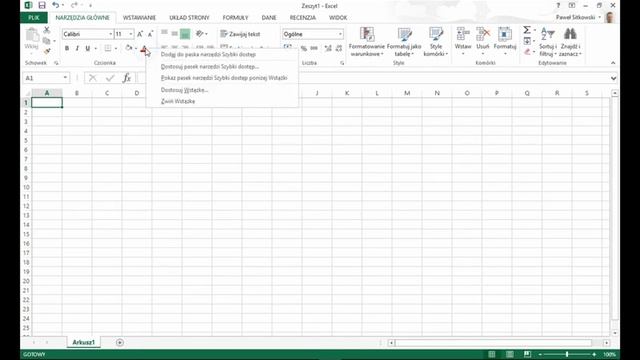Open Style komórki dropdown
The image size is (640, 360).
click(x=436, y=42)
